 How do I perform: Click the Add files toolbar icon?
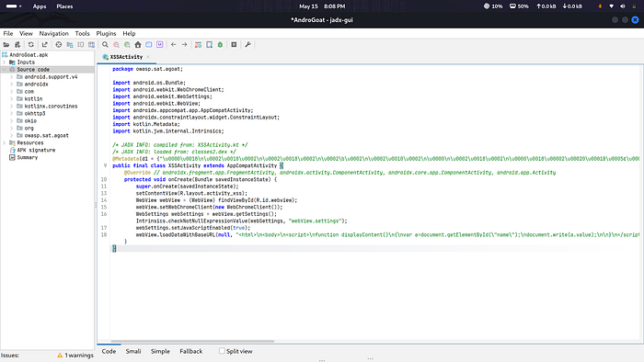pos(17,45)
